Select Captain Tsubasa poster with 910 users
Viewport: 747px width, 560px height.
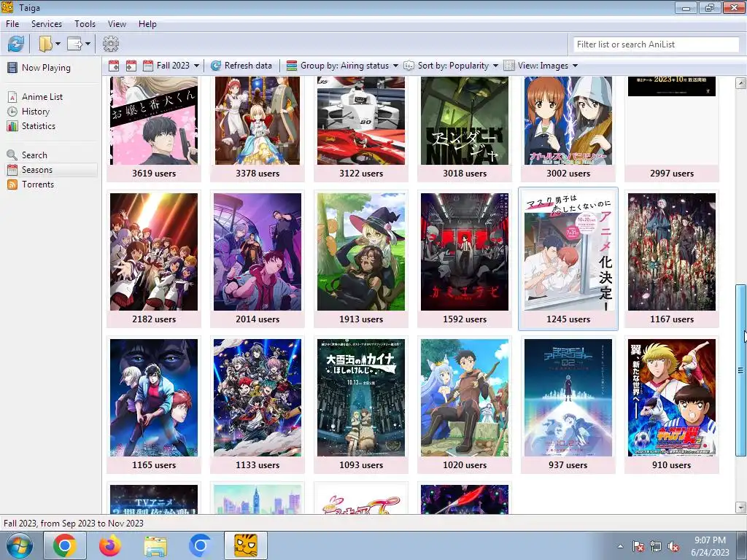click(x=672, y=404)
